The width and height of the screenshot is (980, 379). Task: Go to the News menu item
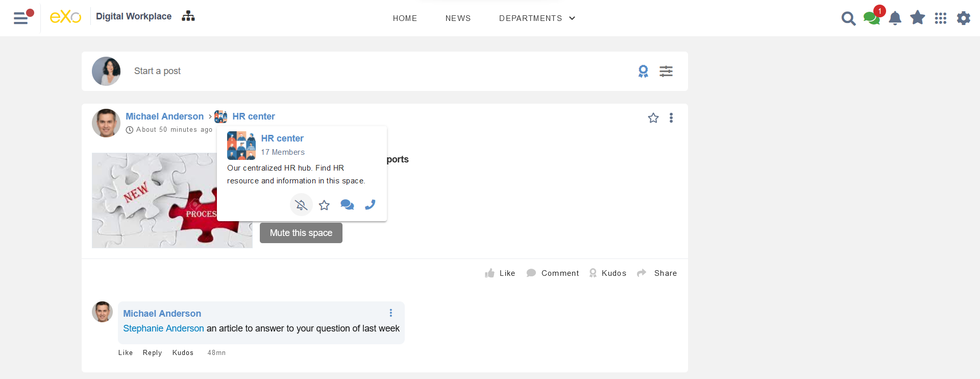[x=458, y=18]
